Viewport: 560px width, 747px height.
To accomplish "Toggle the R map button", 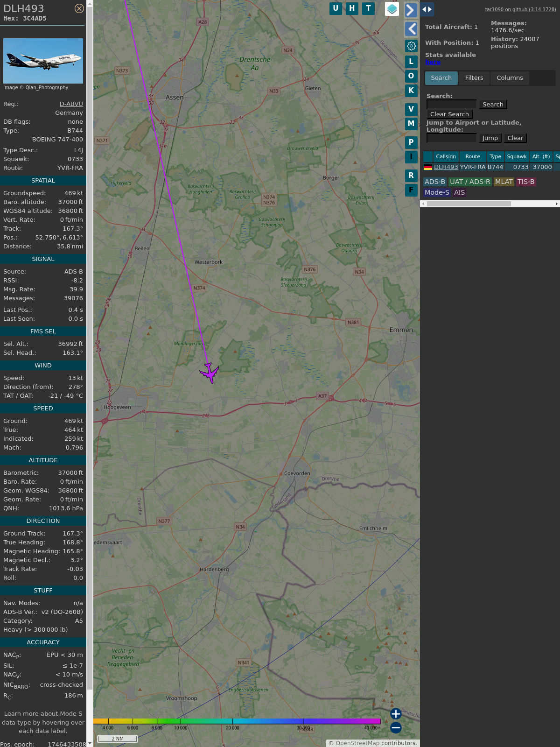I will [x=411, y=176].
